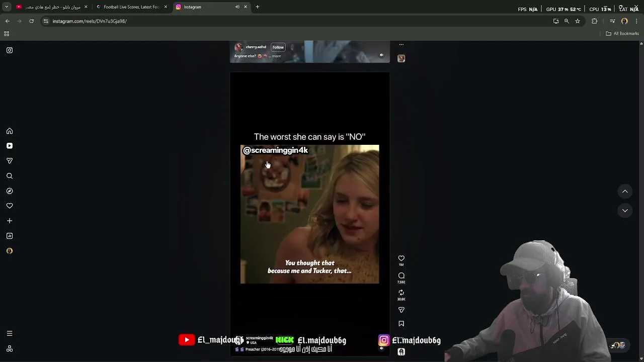
Task: Switch to Football Live Scores tab
Action: [131, 7]
